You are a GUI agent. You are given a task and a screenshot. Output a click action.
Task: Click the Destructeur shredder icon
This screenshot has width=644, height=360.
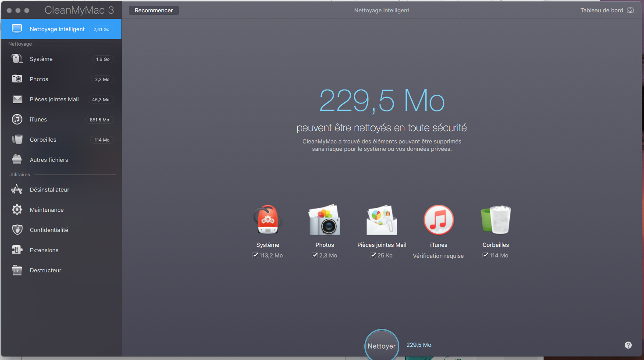[x=17, y=270]
